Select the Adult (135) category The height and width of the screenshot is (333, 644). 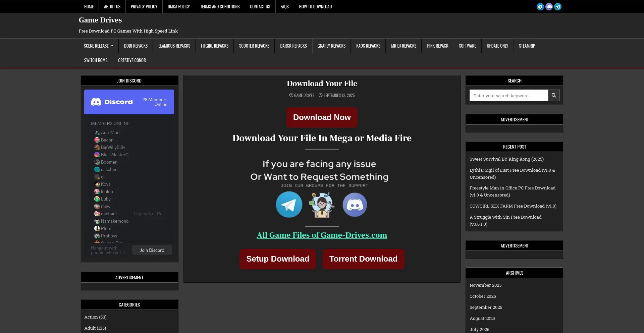(95, 328)
